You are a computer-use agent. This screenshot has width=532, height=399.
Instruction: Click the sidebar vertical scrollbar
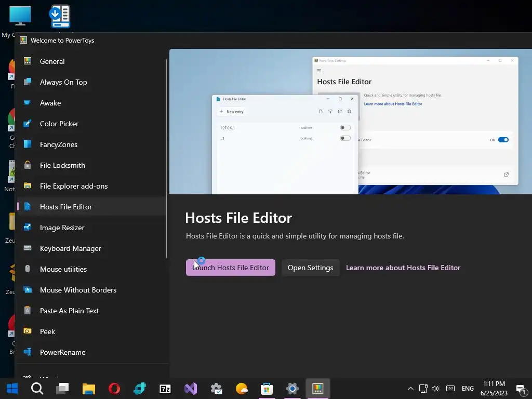[166, 158]
